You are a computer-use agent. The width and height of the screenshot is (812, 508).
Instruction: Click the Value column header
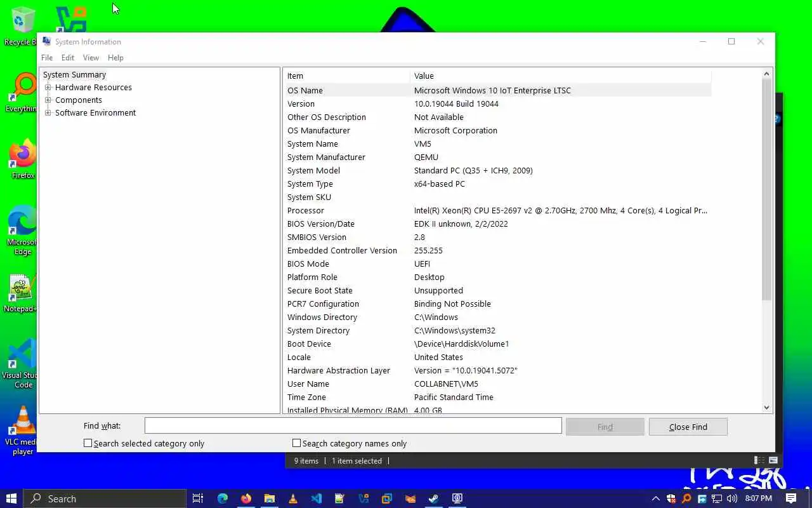[561, 76]
